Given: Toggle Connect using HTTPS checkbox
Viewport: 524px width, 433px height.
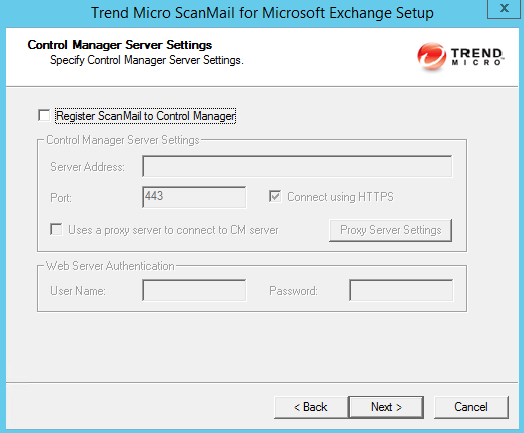Looking at the screenshot, I should pyautogui.click(x=275, y=196).
